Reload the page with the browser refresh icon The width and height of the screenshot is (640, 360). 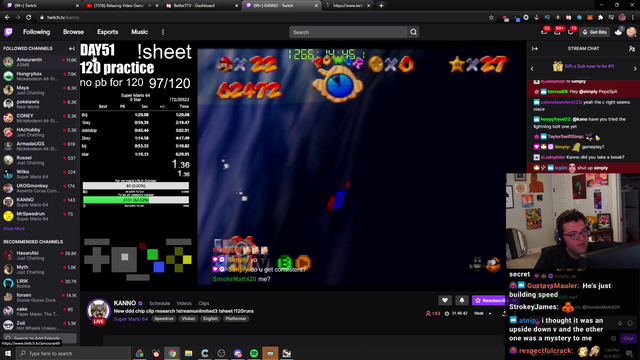click(29, 18)
